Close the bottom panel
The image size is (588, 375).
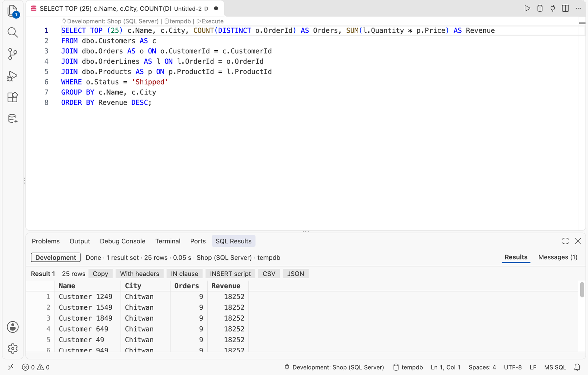[578, 241]
